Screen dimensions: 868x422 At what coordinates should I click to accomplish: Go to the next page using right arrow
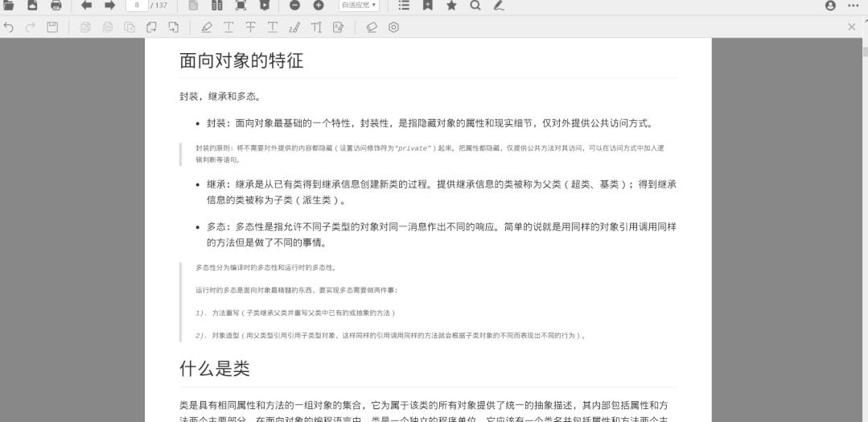pyautogui.click(x=110, y=6)
